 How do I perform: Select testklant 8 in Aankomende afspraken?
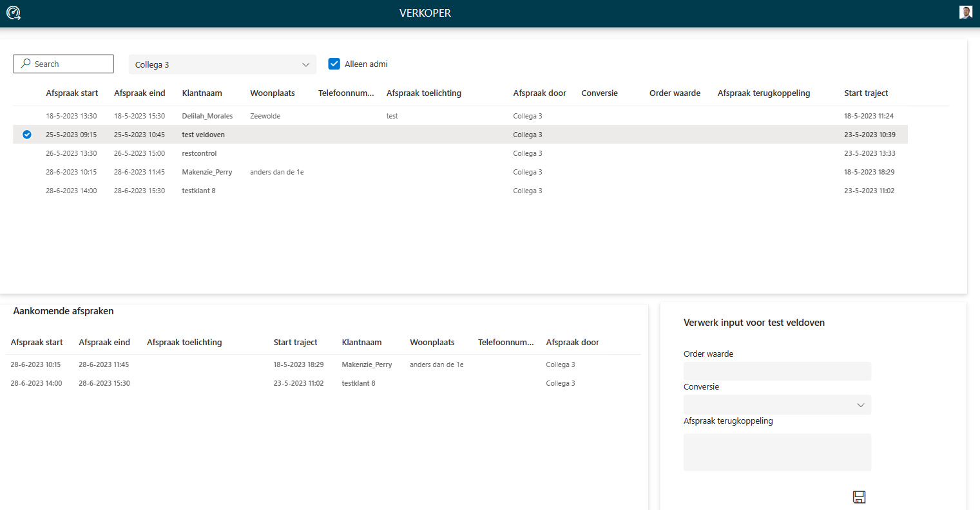coord(358,383)
